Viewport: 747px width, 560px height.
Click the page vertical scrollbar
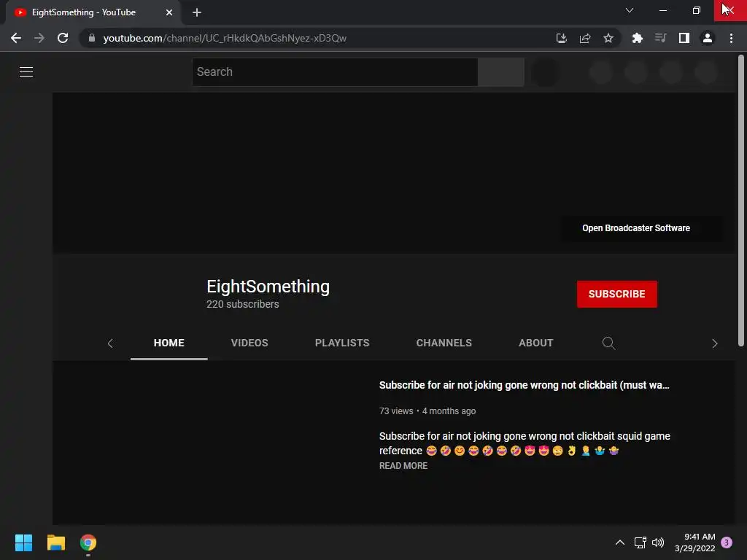(x=741, y=200)
